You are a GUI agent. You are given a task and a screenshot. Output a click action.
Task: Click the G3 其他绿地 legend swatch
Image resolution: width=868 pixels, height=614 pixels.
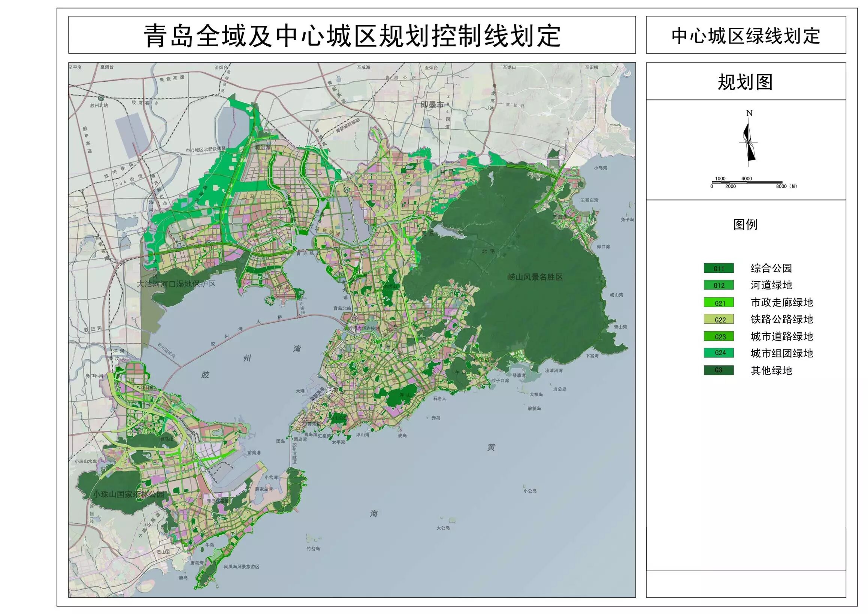tap(718, 370)
